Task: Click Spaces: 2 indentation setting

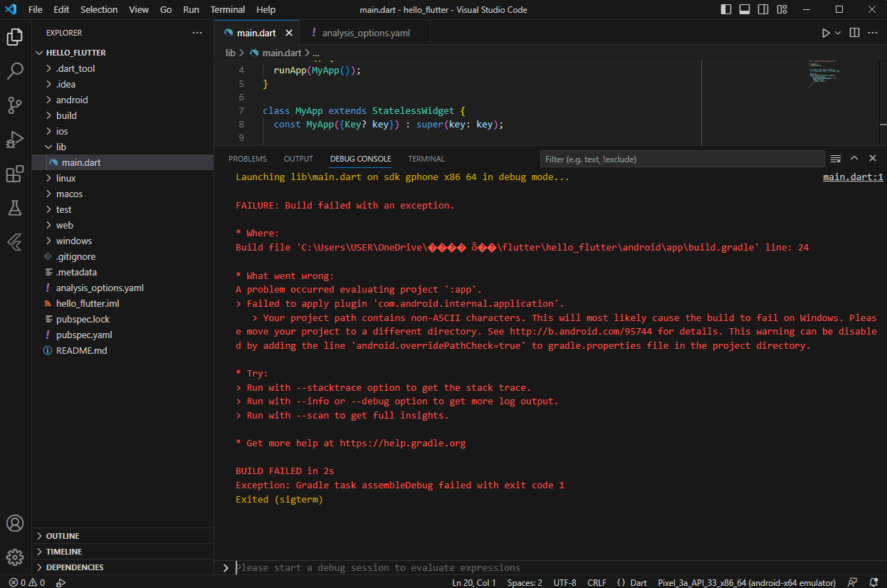Action: [525, 582]
